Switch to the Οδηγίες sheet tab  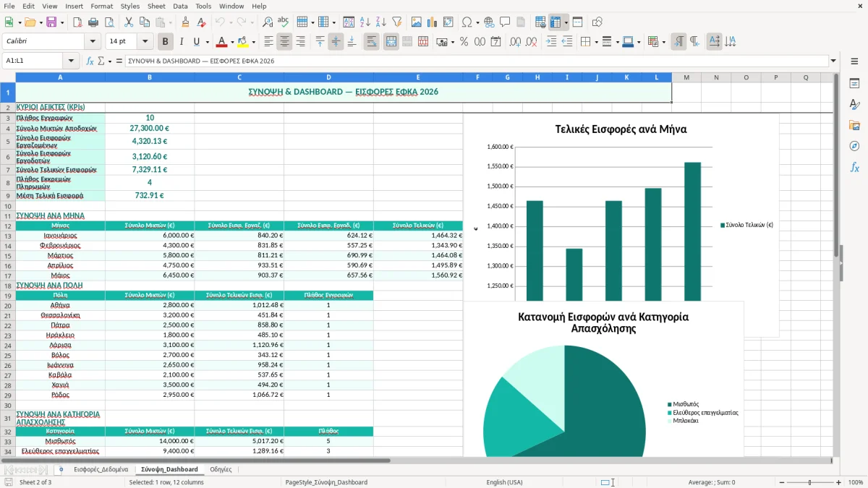pos(221,469)
